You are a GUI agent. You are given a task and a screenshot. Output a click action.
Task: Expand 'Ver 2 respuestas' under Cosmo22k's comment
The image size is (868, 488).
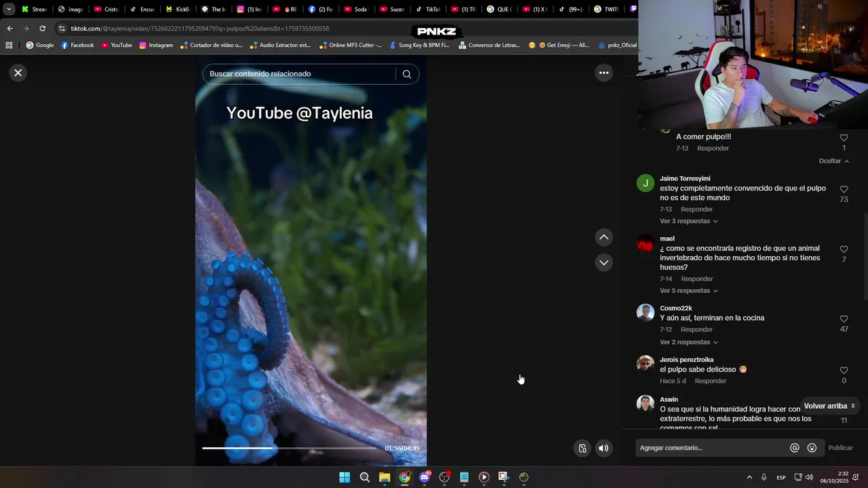[689, 342]
